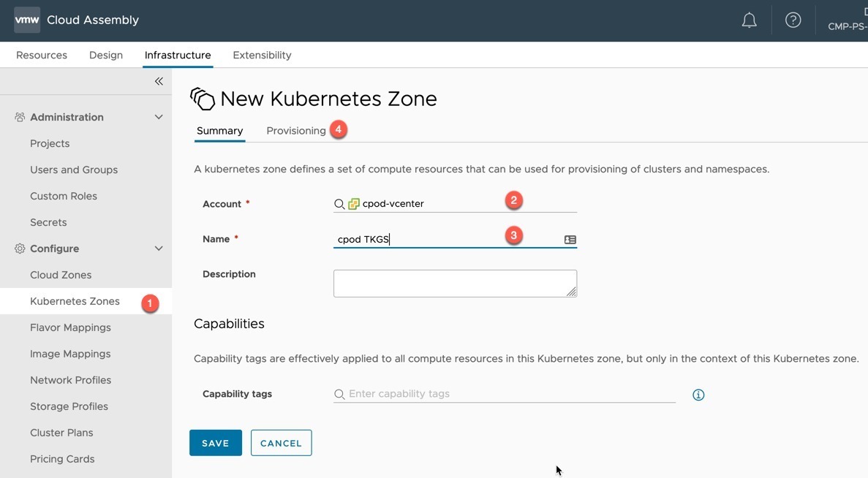
Task: Click the Kubernetes Zone title icon
Action: 203,99
